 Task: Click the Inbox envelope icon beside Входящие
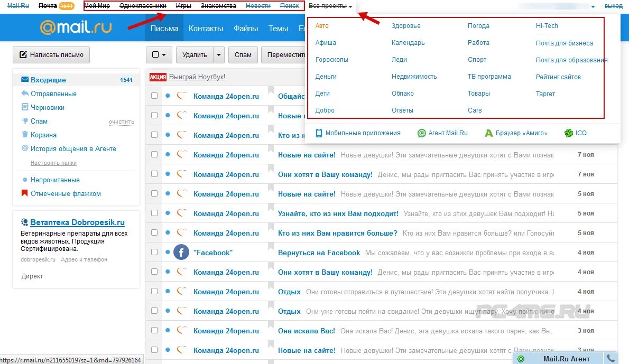pos(24,79)
